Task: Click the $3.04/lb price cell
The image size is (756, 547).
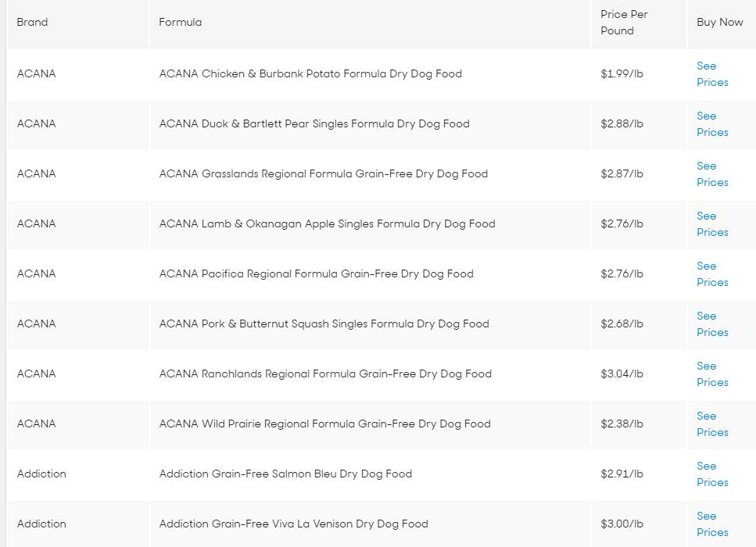Action: pyautogui.click(x=622, y=374)
